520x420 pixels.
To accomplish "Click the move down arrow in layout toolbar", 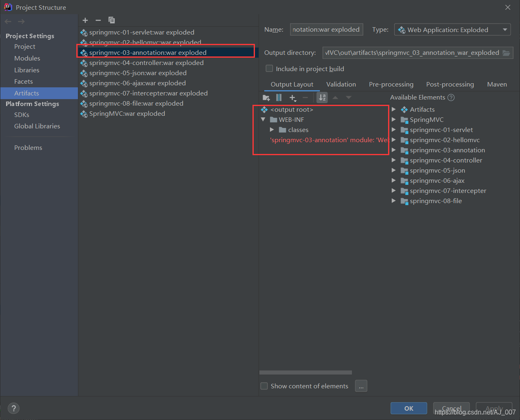I will click(349, 97).
